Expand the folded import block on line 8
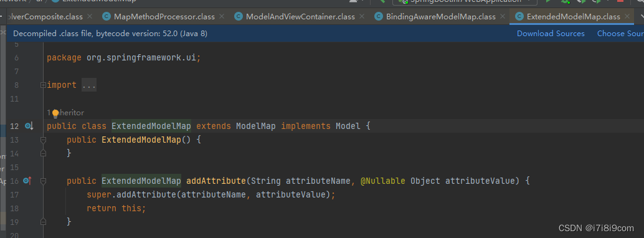 (x=43, y=85)
